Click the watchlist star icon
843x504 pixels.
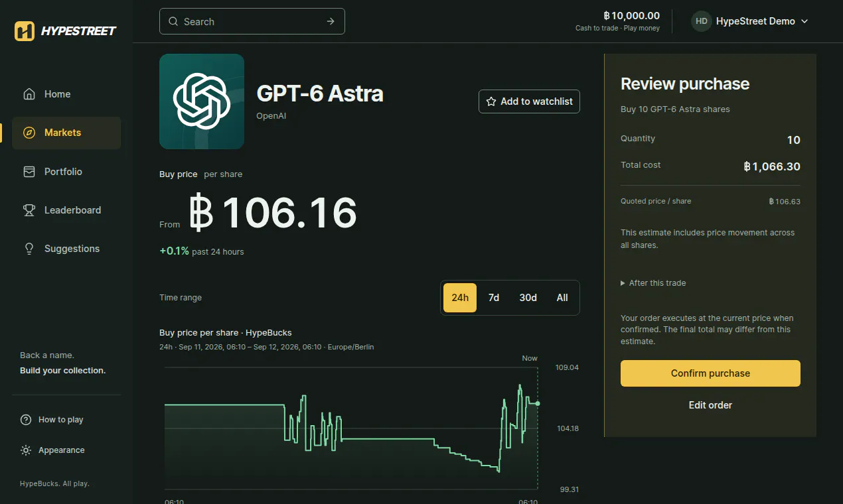point(491,101)
